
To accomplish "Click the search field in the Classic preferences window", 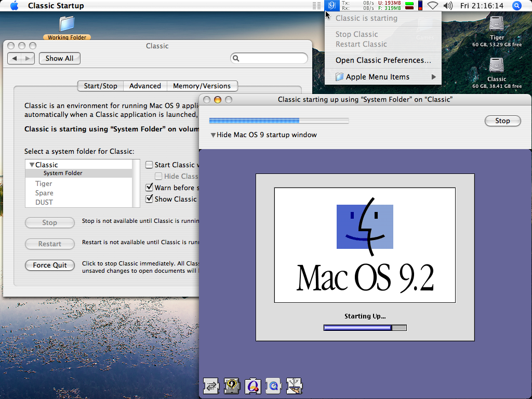I will tap(269, 58).
